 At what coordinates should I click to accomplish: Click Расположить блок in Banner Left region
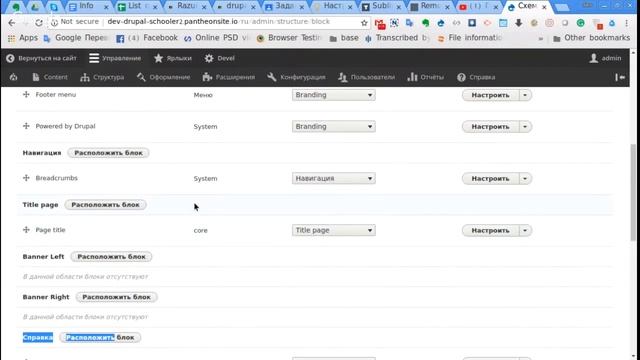coord(111,256)
